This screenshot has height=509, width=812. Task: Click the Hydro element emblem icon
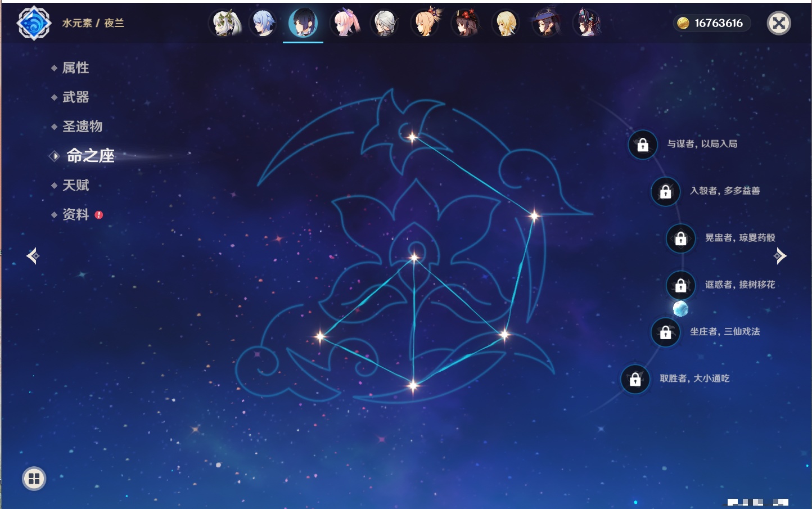34,23
